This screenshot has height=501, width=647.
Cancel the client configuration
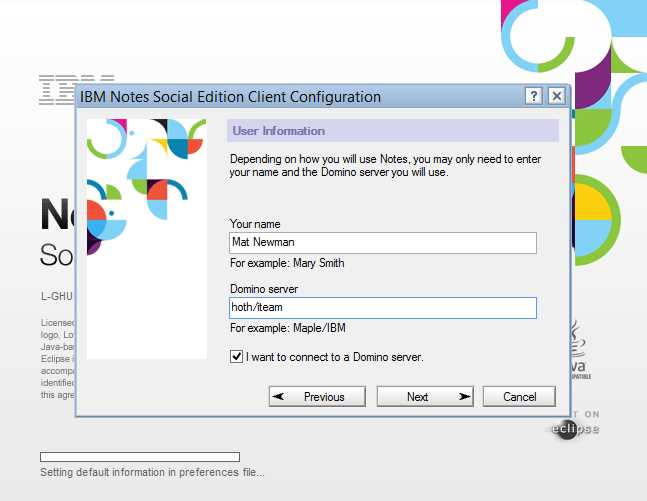pyautogui.click(x=519, y=397)
